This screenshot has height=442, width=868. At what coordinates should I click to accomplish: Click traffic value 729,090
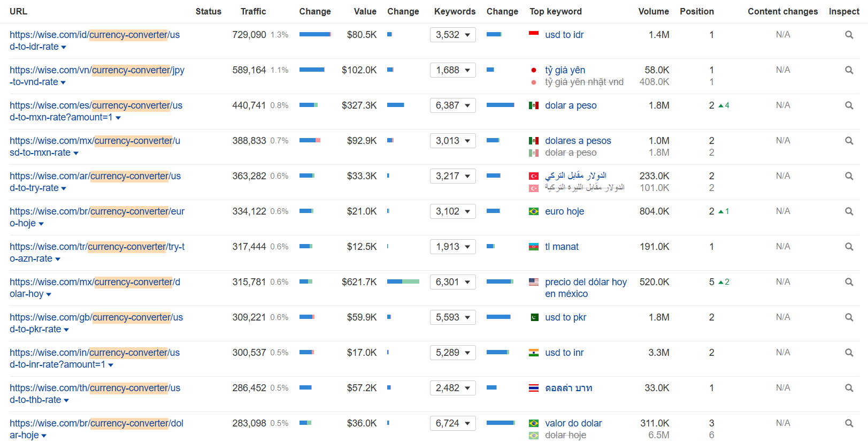pos(249,35)
